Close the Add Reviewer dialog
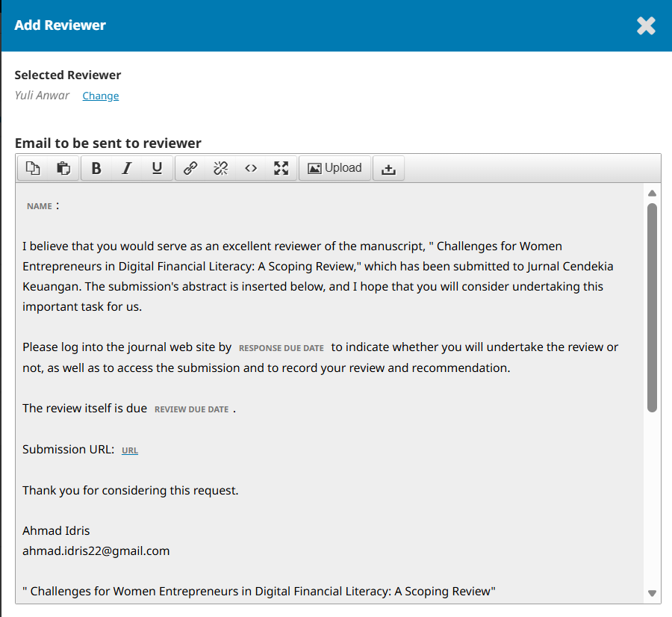Screen dimensions: 672x617 (646, 25)
